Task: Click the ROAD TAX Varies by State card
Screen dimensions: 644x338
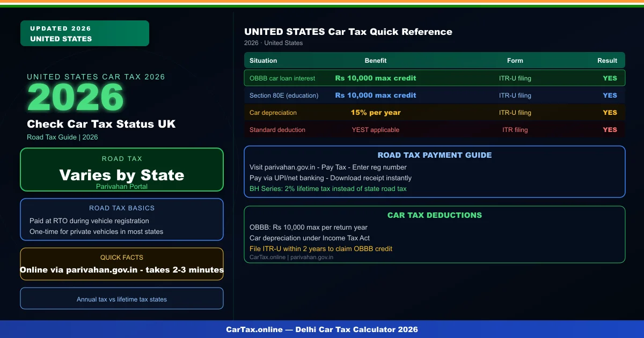Action: click(x=122, y=170)
